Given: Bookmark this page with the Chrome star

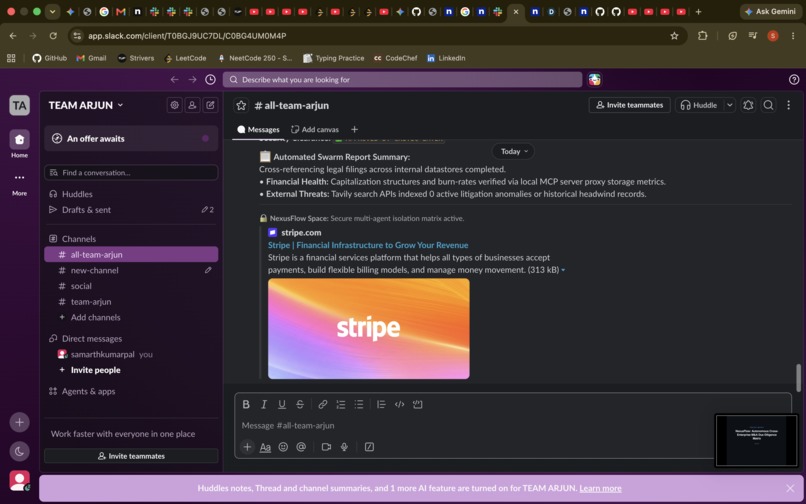Looking at the screenshot, I should pos(674,35).
